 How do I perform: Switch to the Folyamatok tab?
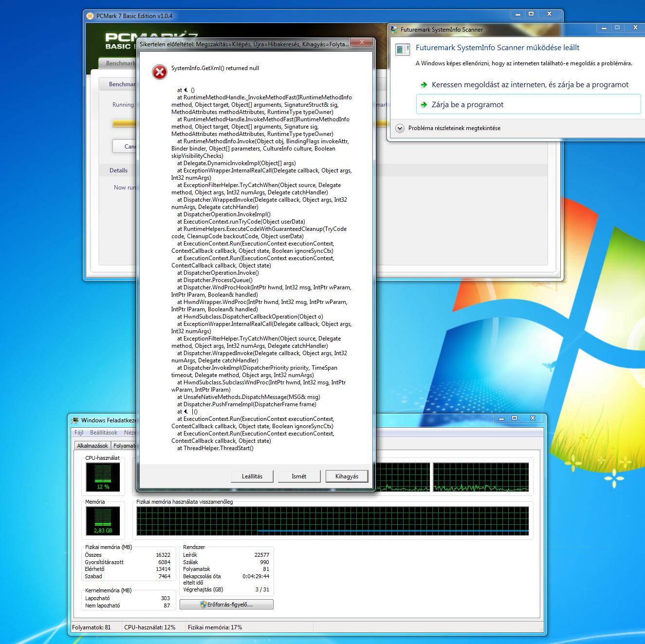pos(124,446)
